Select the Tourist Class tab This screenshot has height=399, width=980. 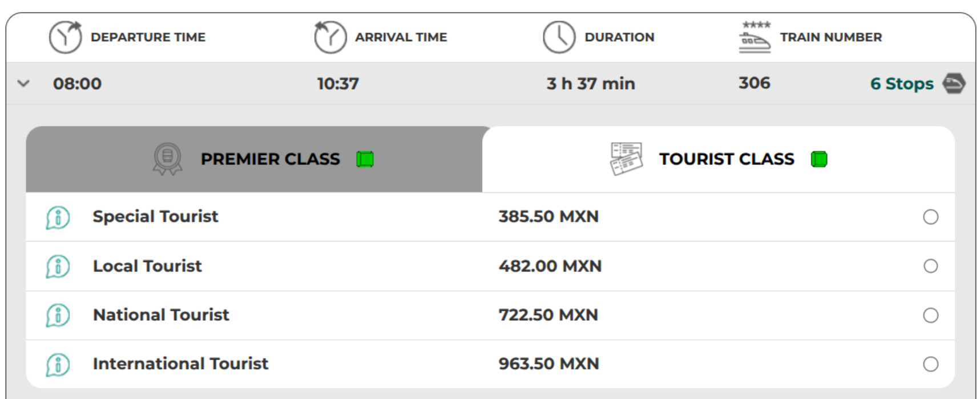pyautogui.click(x=726, y=159)
